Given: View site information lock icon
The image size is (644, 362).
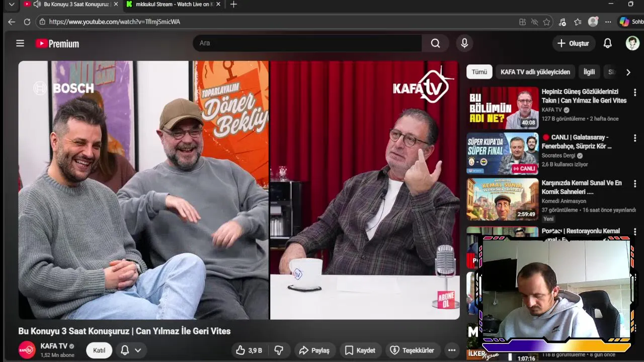Looking at the screenshot, I should [43, 22].
